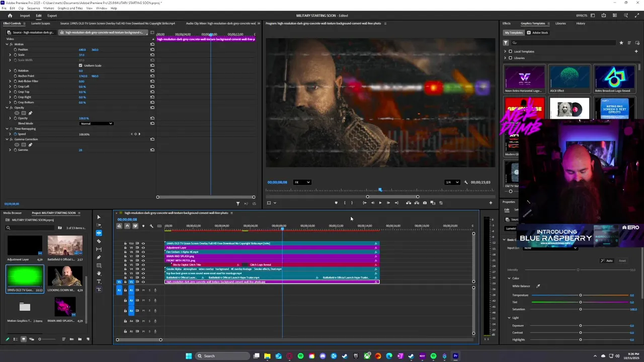Screen dimensions: 644x362
Task: Select the Pen tool in timeline toolbar
Action: click(x=99, y=257)
